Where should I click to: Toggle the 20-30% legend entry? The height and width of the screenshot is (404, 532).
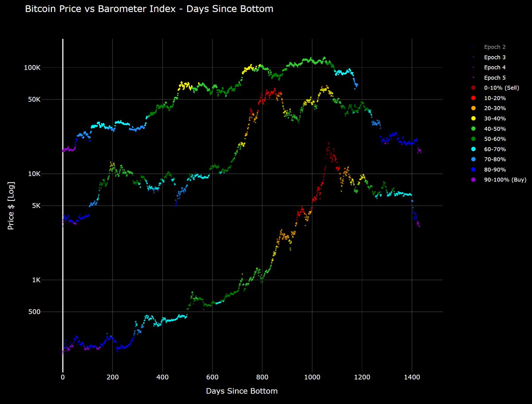pyautogui.click(x=489, y=108)
